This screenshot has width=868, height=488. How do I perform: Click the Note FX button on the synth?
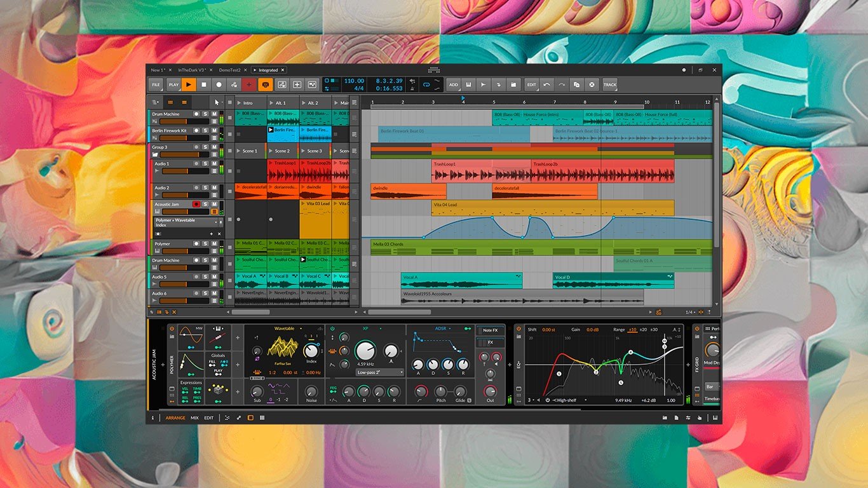click(491, 331)
